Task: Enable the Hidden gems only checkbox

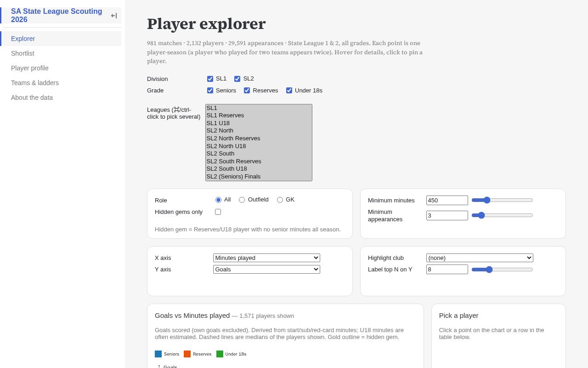Action: 218,212
